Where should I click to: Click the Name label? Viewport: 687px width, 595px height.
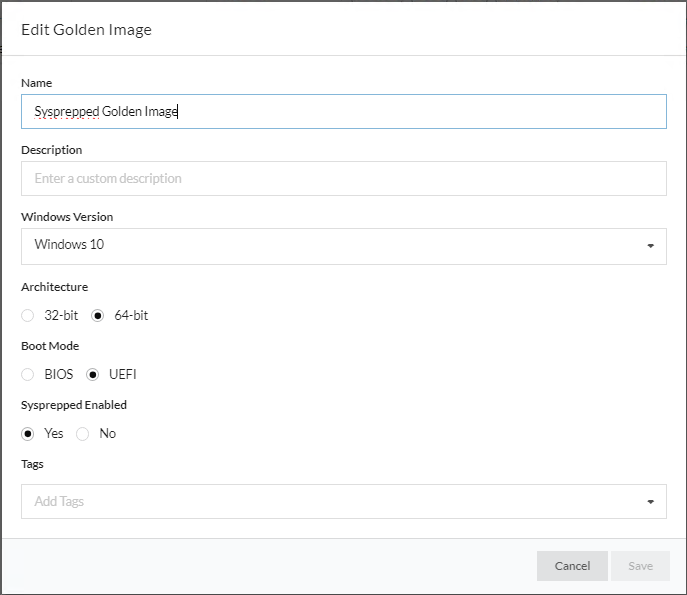(36, 83)
